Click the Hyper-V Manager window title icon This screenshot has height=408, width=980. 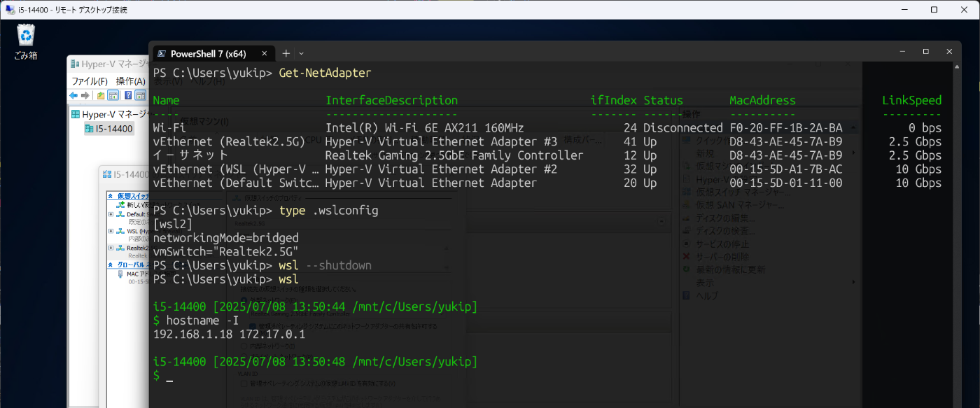[74, 64]
